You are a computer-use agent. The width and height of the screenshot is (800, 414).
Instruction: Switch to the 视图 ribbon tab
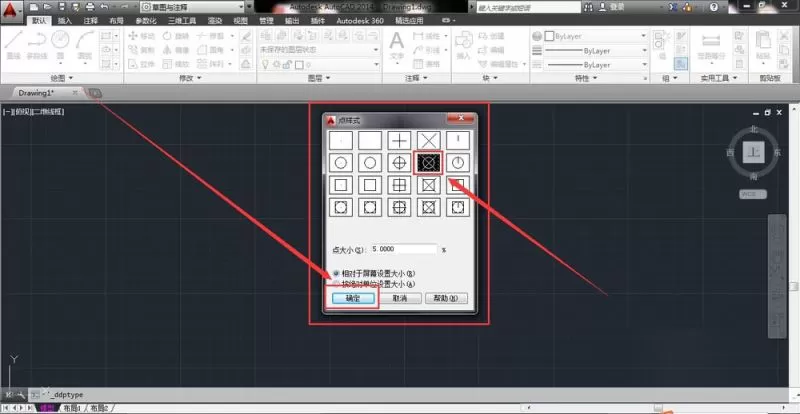click(x=240, y=21)
